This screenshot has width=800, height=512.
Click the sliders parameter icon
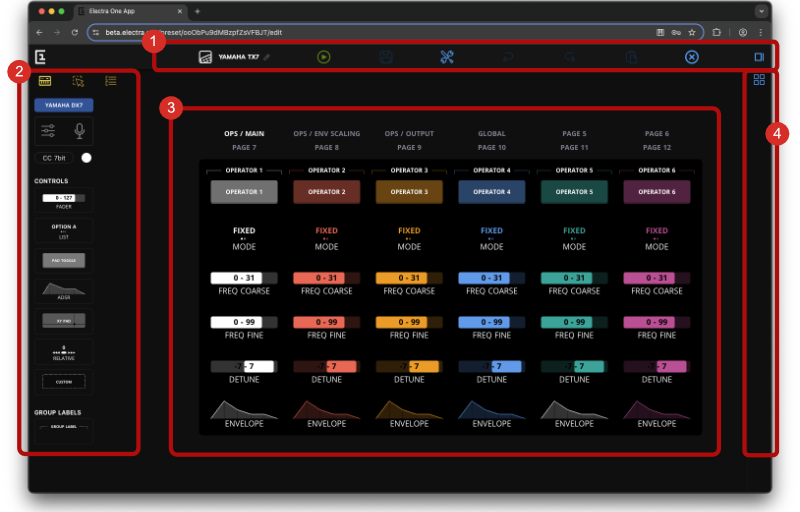pos(48,131)
